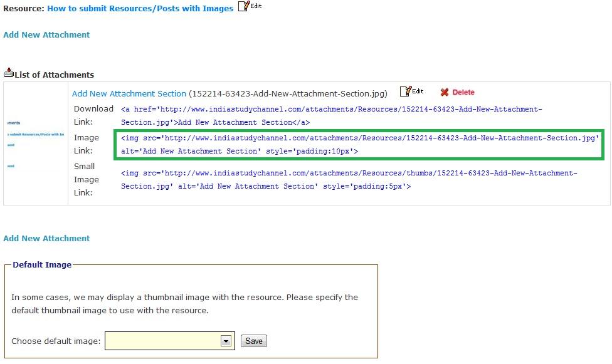
Task: Click the Edit icon beside the resource title
Action: point(250,6)
